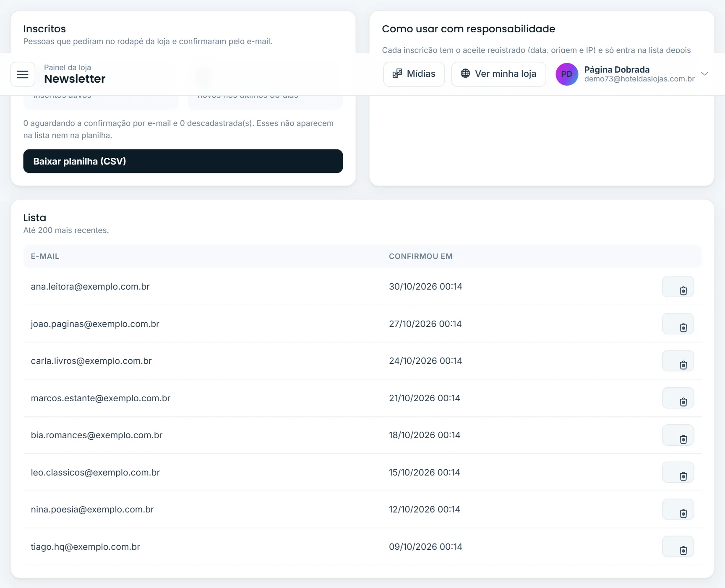Download the CSV spreadsheet

183,161
